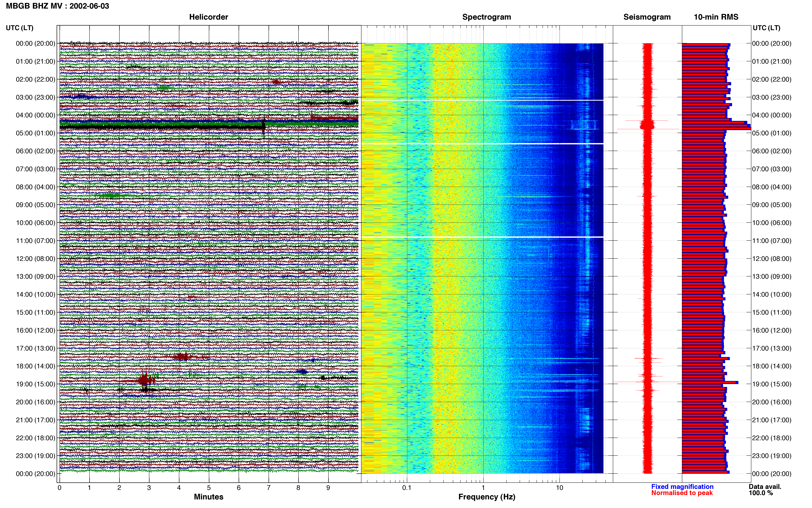
Task: Click the '0.1' frequency tick label
Action: (x=407, y=488)
